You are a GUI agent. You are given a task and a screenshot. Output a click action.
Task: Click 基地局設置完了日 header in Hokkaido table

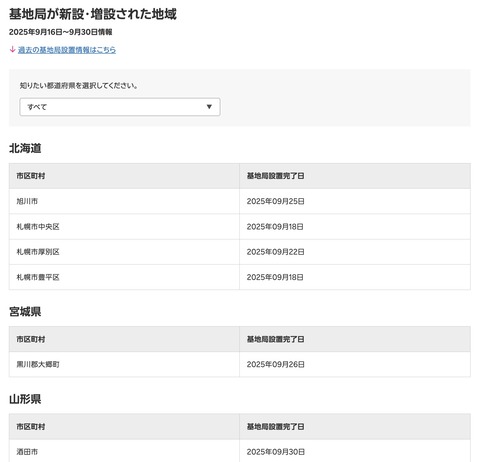coord(275,176)
